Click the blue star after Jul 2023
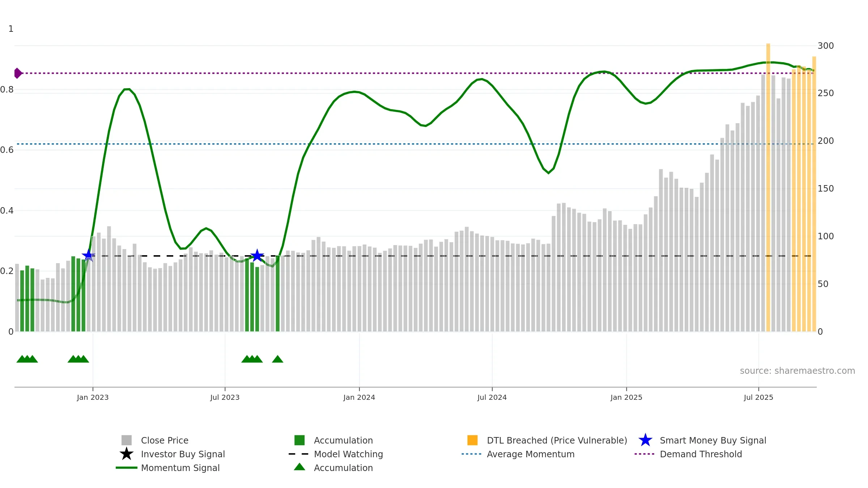This screenshot has width=868, height=488. [257, 256]
